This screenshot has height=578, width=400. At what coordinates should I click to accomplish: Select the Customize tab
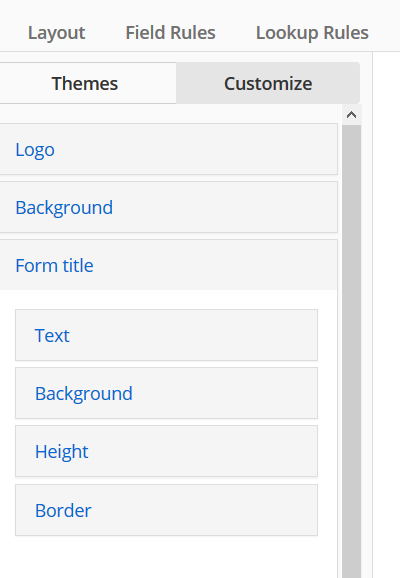coord(268,83)
